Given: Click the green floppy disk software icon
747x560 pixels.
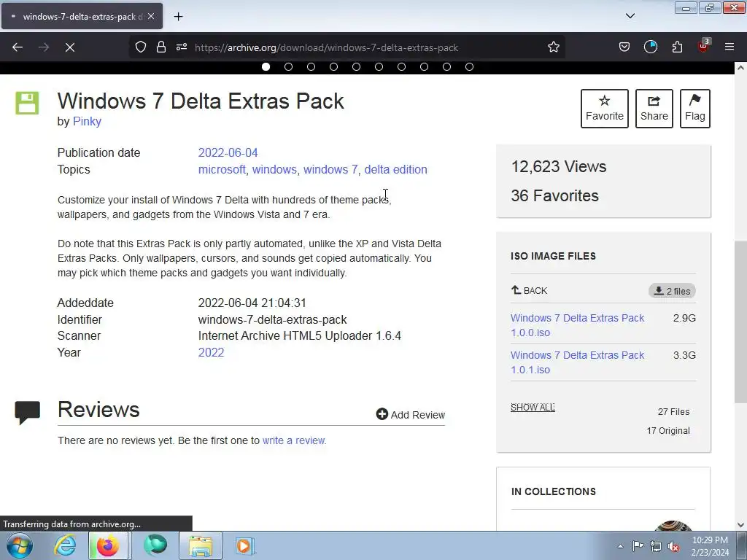Looking at the screenshot, I should (x=27, y=103).
